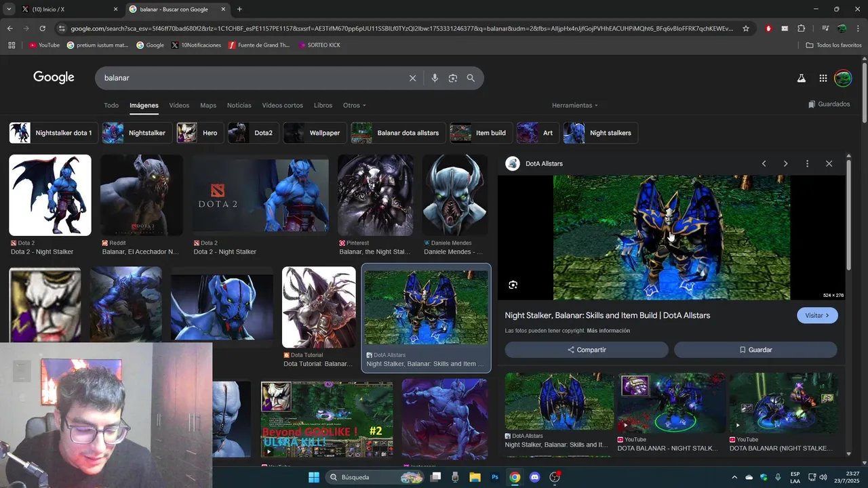
Task: Open File Explorer from taskbar
Action: point(475,477)
